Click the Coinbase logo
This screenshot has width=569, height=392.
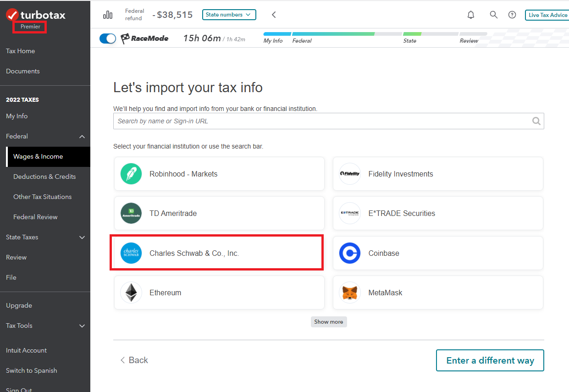coord(350,253)
